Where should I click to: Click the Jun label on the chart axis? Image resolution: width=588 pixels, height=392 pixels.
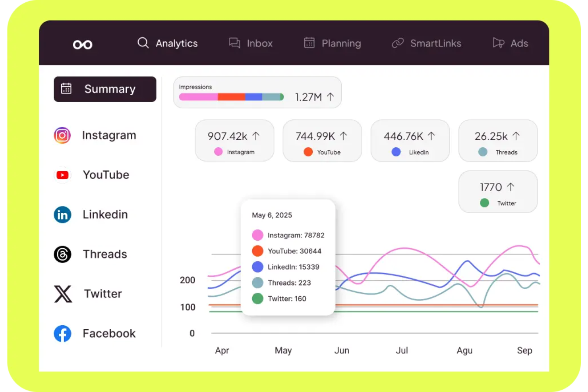click(342, 350)
